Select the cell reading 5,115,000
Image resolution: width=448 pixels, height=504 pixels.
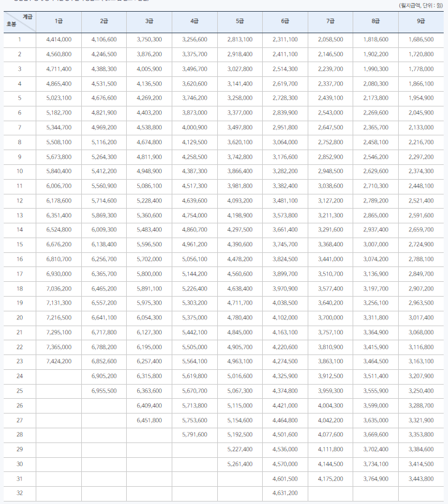click(x=240, y=406)
